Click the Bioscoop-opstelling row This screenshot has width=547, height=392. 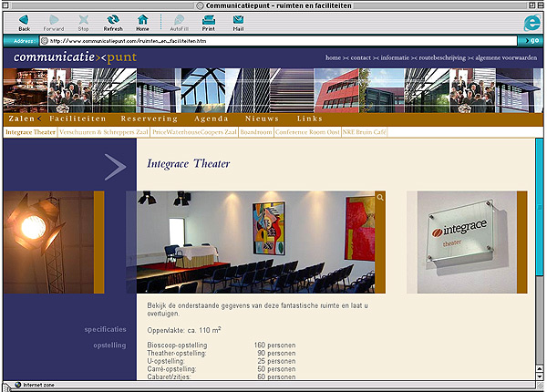click(x=222, y=346)
